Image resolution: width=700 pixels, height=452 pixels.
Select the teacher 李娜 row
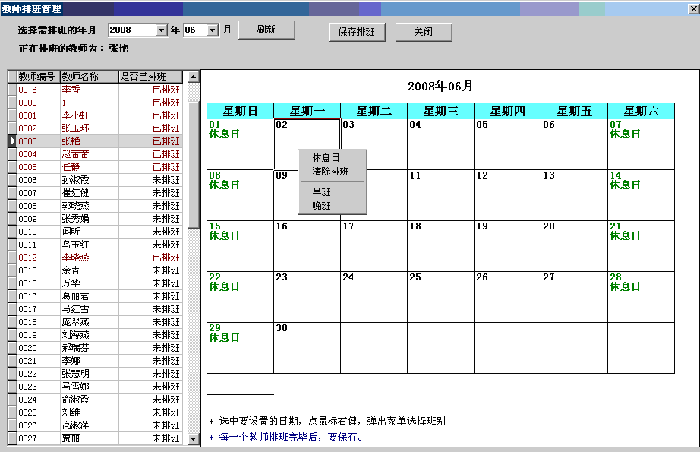point(95,361)
